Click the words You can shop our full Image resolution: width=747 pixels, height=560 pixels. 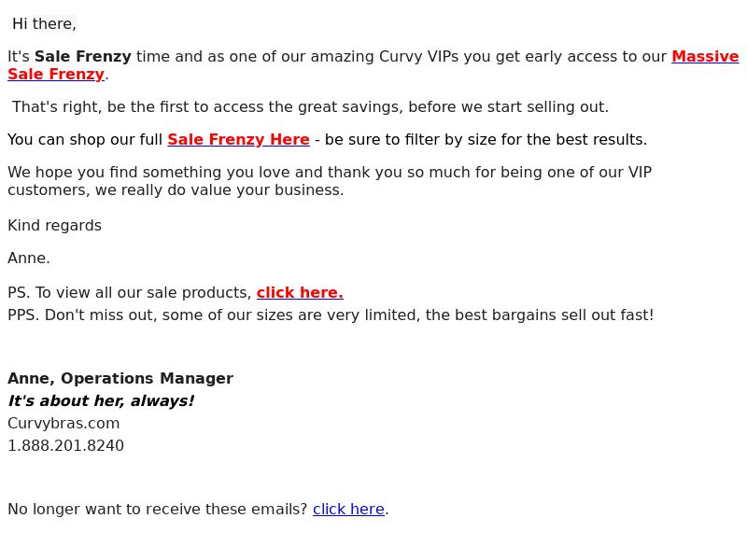point(85,139)
